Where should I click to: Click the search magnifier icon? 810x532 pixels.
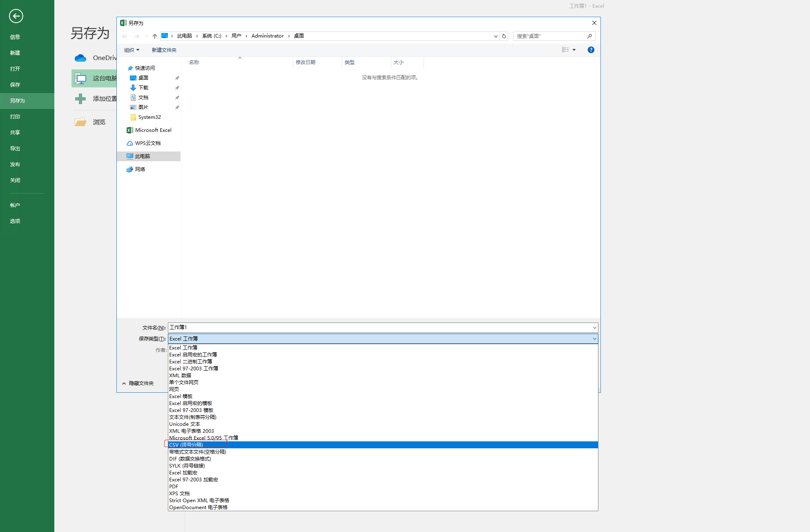589,36
